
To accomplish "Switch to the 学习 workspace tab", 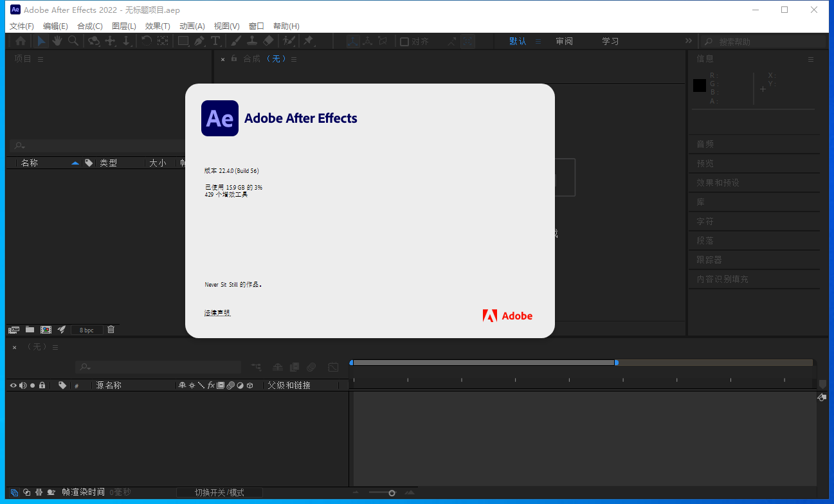I will point(610,40).
